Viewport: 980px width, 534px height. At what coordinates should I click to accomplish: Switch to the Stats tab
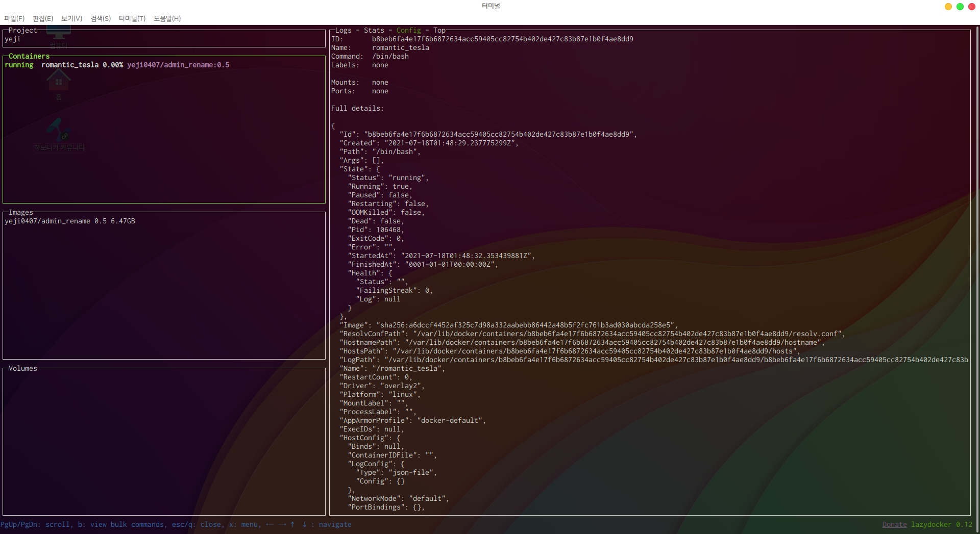[x=374, y=31]
